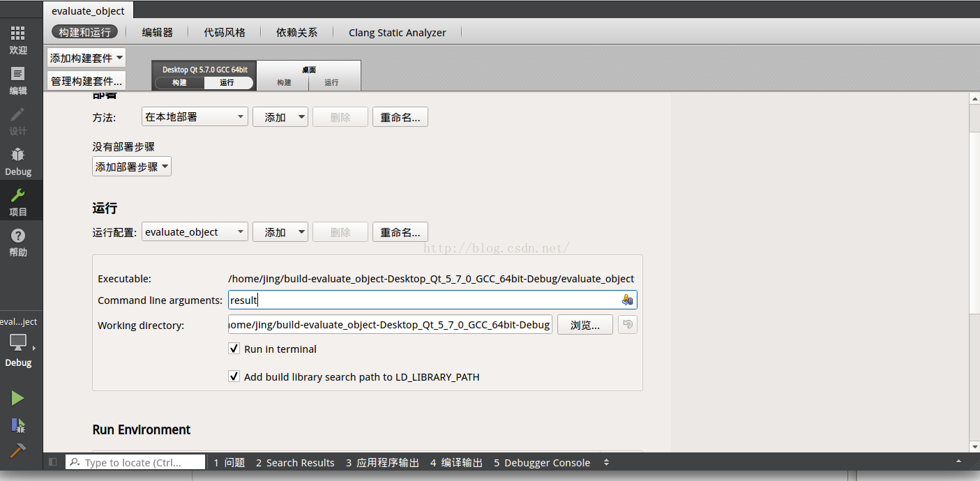Viewport: 980px width, 481px height.
Task: Open the 依赖关系 tab
Action: (x=296, y=32)
